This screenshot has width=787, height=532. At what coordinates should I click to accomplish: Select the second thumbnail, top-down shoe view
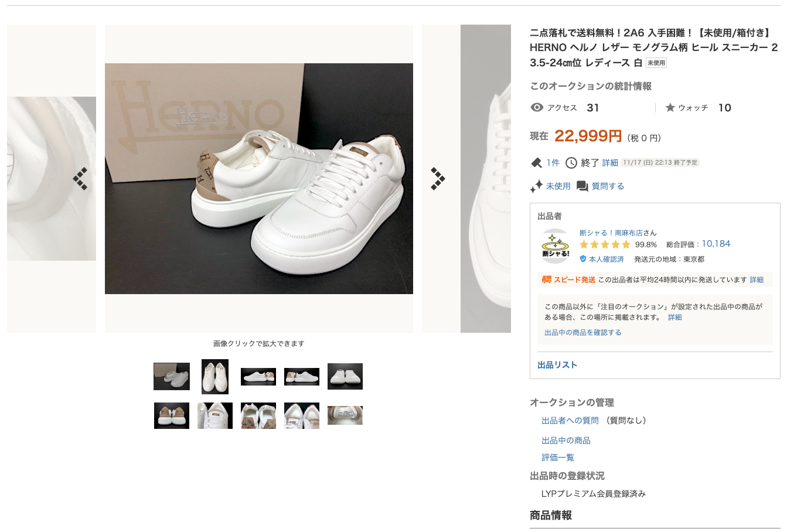point(215,376)
